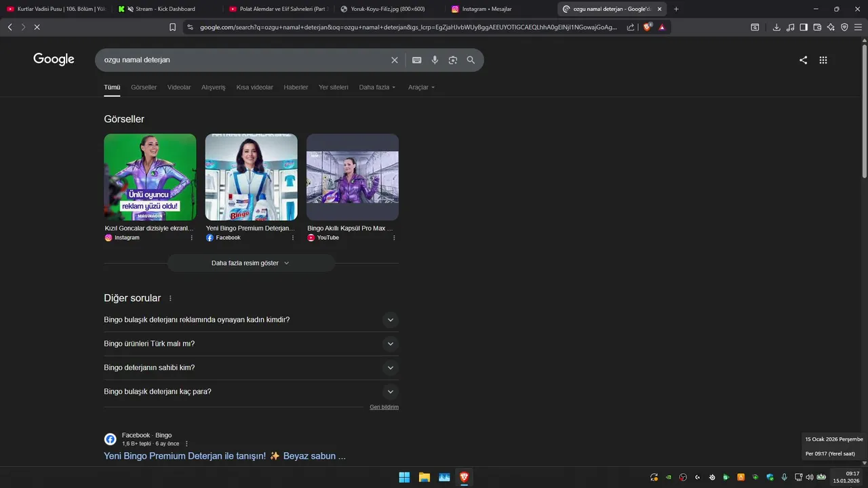Open the Google apps grid
Image resolution: width=868 pixels, height=488 pixels.
coord(823,60)
